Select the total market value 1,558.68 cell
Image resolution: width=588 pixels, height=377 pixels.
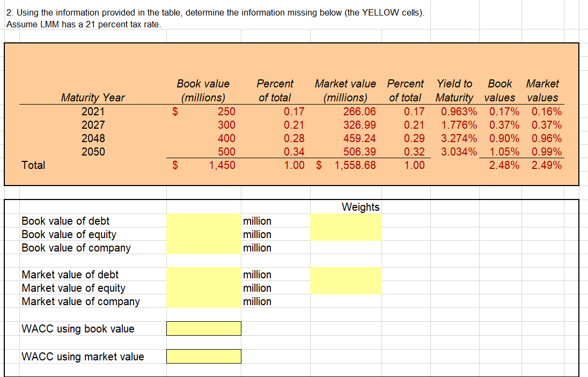click(354, 165)
